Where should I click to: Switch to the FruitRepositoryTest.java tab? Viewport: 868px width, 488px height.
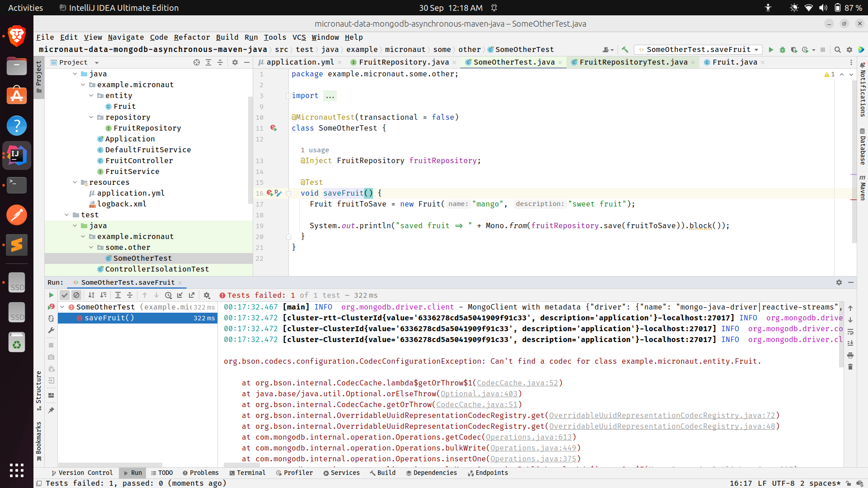(x=633, y=62)
